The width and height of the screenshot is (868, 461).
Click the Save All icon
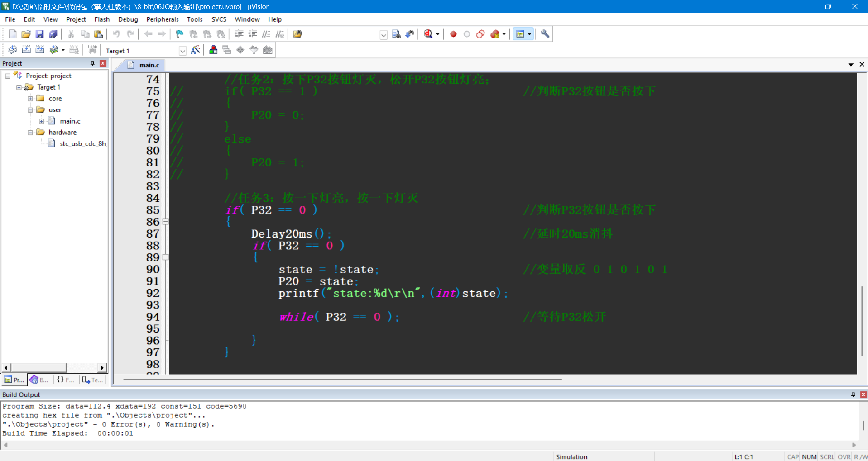click(x=53, y=34)
